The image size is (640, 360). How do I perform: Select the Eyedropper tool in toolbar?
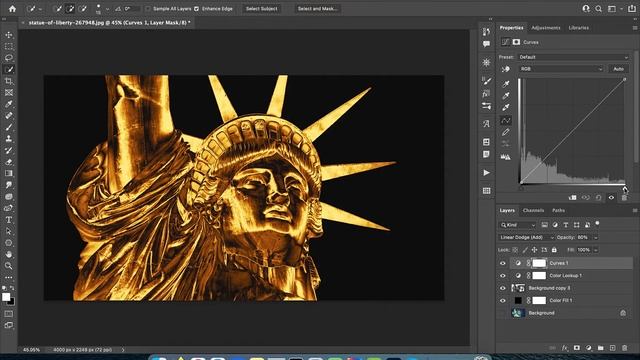9,104
